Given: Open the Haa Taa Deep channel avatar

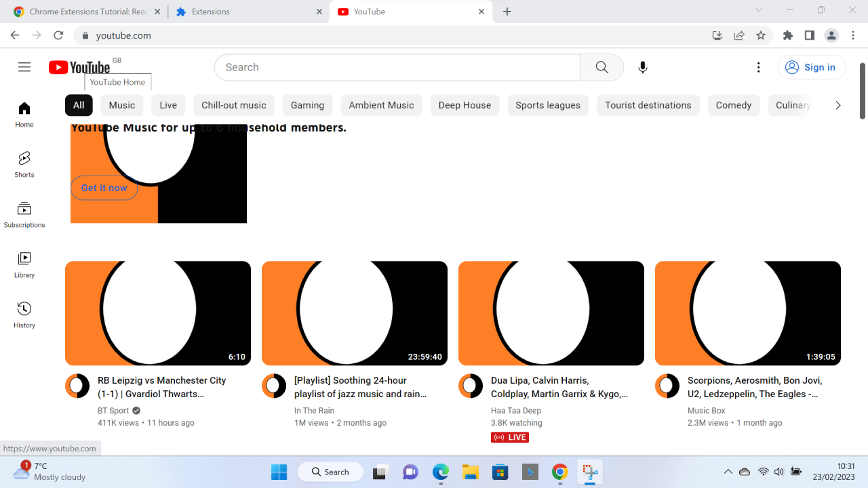Looking at the screenshot, I should coord(471,386).
